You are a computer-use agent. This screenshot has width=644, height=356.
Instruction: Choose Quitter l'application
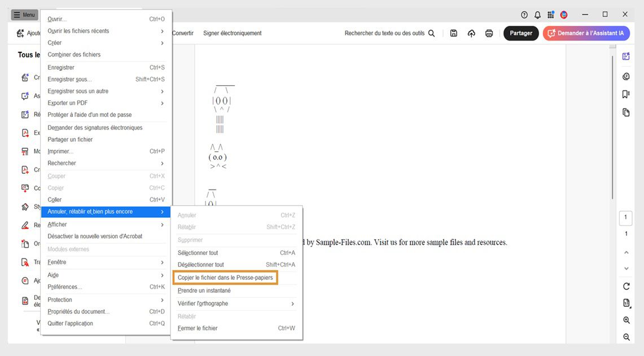106,324
